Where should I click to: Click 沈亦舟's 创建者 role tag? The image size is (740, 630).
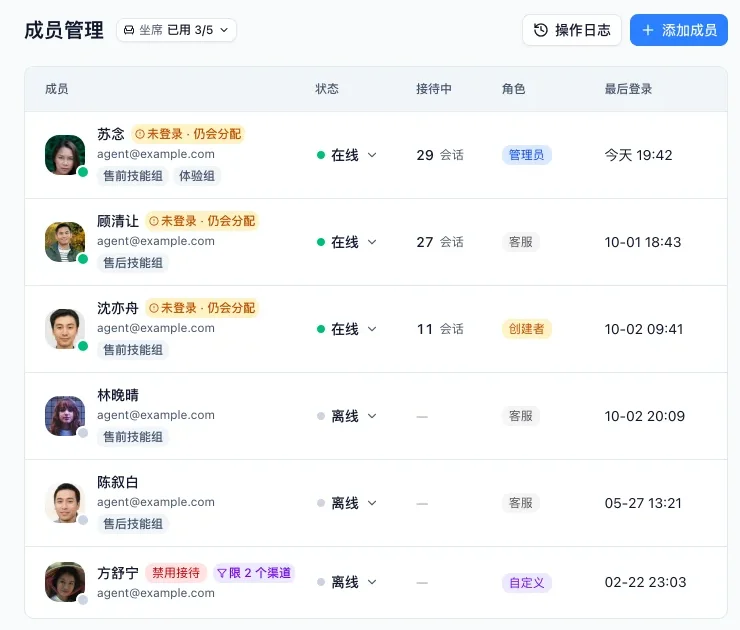(x=527, y=329)
